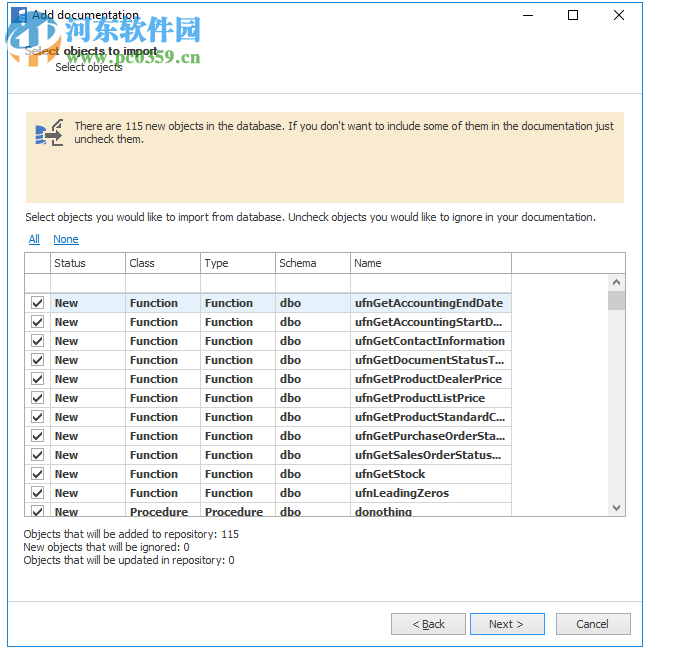The width and height of the screenshot is (677, 657).
Task: Click the vertical scrollbar thumb
Action: point(617,300)
